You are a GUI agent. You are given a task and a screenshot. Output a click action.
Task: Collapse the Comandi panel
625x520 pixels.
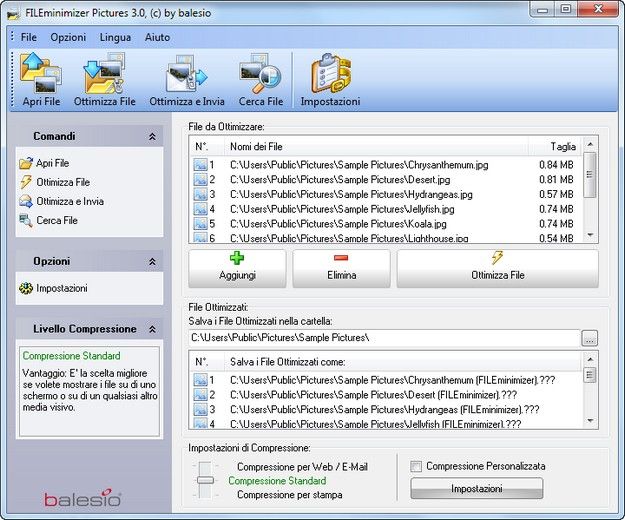[x=152, y=136]
